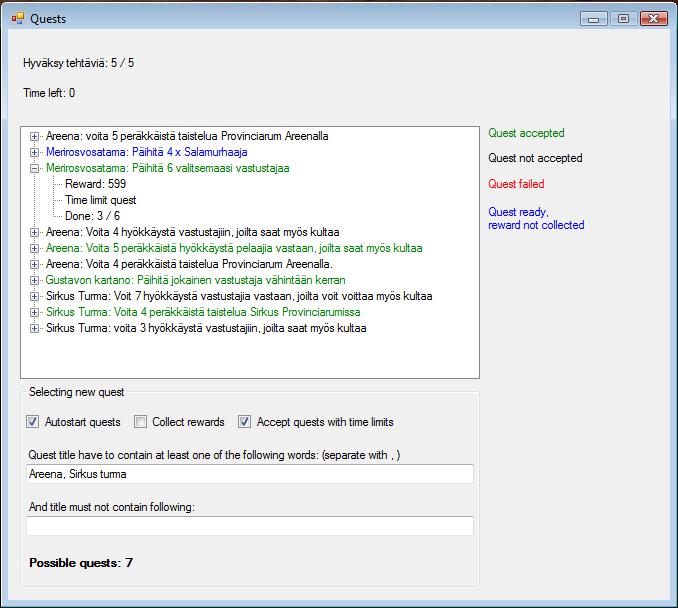Expand the Sirkus Turma 7 hyökkäystä quest

35,296
